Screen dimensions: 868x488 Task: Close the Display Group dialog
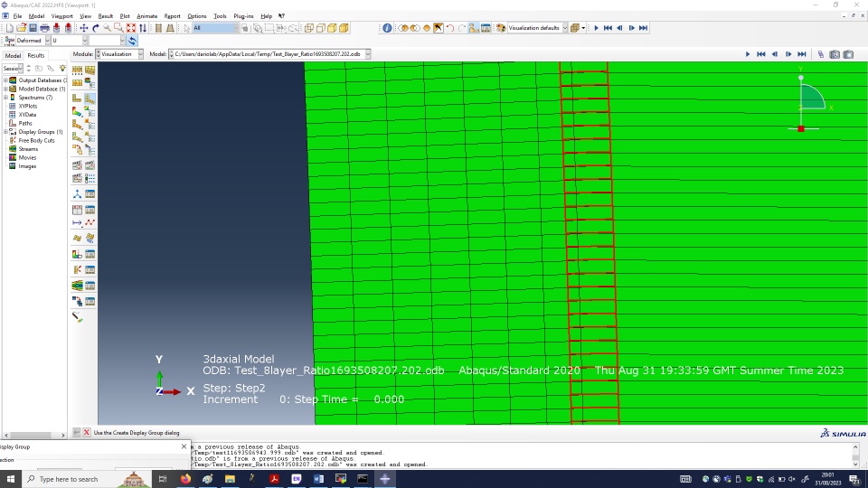pyautogui.click(x=184, y=446)
